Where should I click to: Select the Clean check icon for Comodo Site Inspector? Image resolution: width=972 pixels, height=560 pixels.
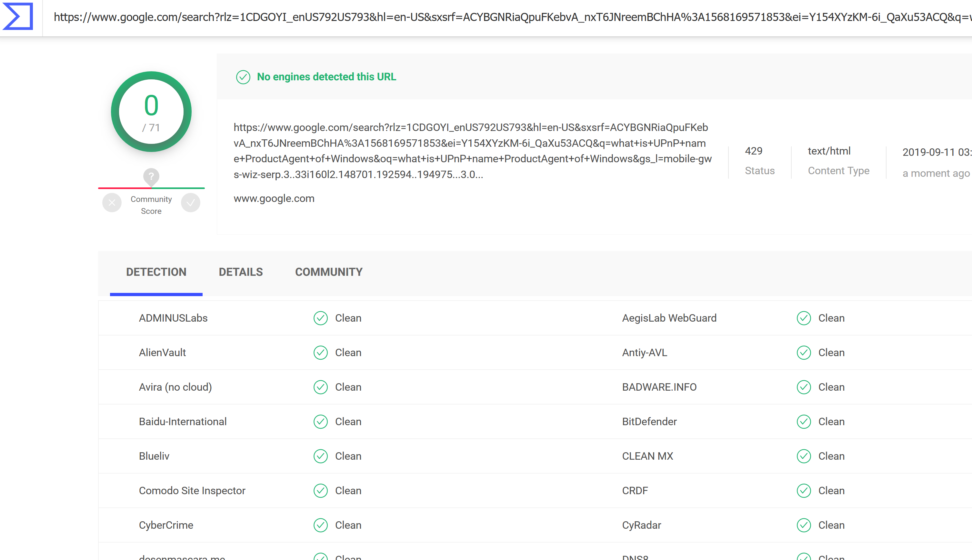pos(320,491)
